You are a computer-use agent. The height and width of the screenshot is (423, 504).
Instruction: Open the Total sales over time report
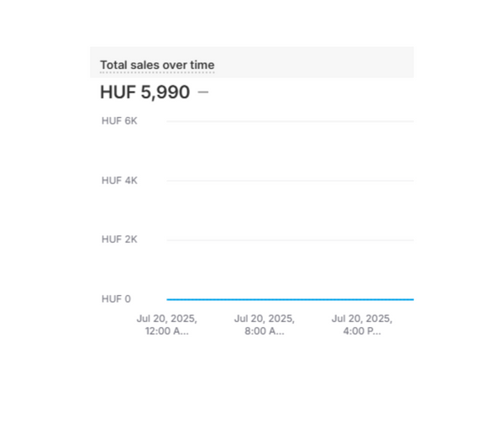tap(157, 65)
